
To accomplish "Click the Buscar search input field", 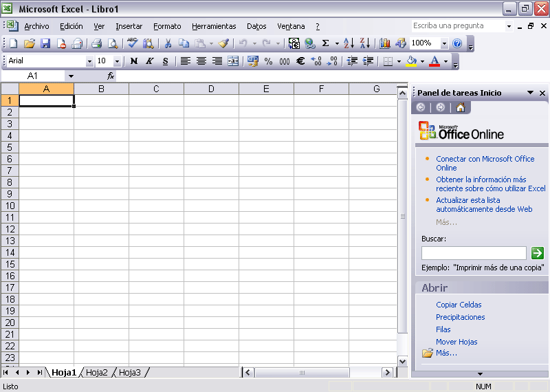I will click(474, 253).
